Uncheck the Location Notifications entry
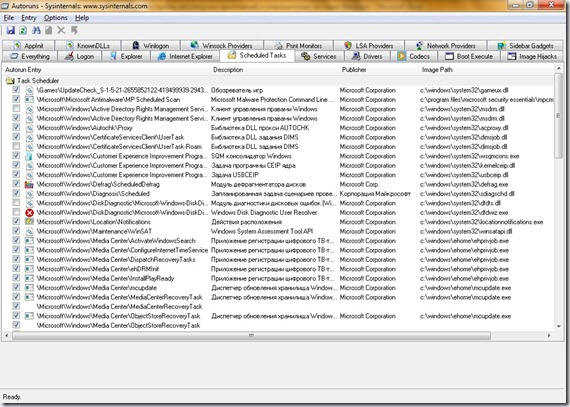Screen dimensions: 570x407 16,221
